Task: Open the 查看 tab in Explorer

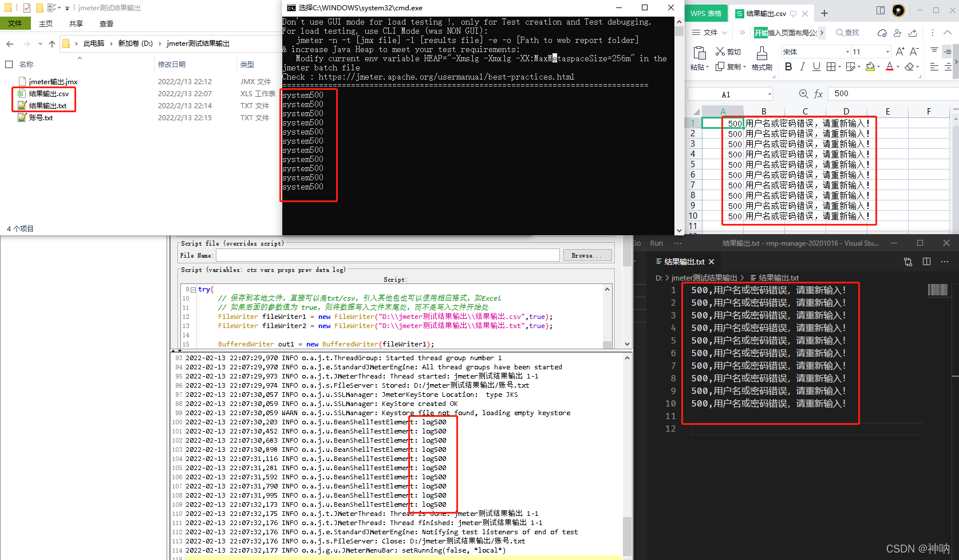Action: click(106, 23)
